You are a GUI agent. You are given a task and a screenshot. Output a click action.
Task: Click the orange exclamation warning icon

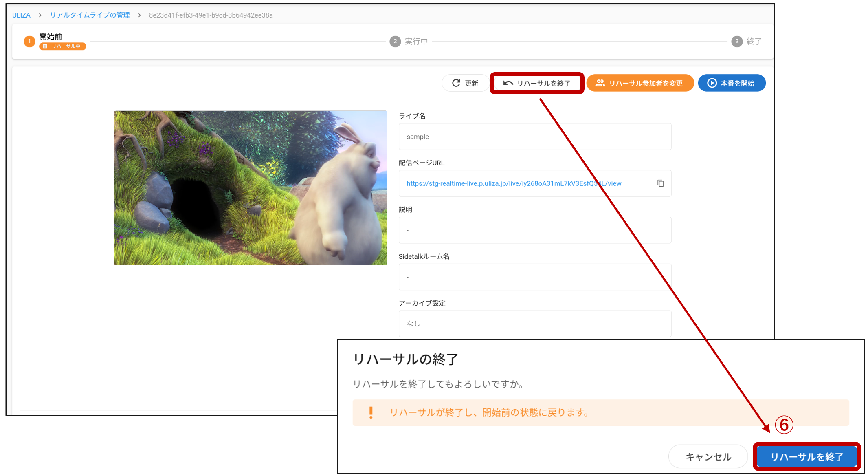click(371, 412)
